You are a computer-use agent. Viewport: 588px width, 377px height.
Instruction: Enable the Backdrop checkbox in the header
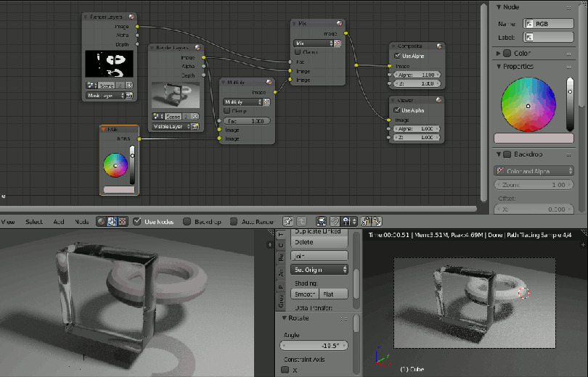point(187,222)
